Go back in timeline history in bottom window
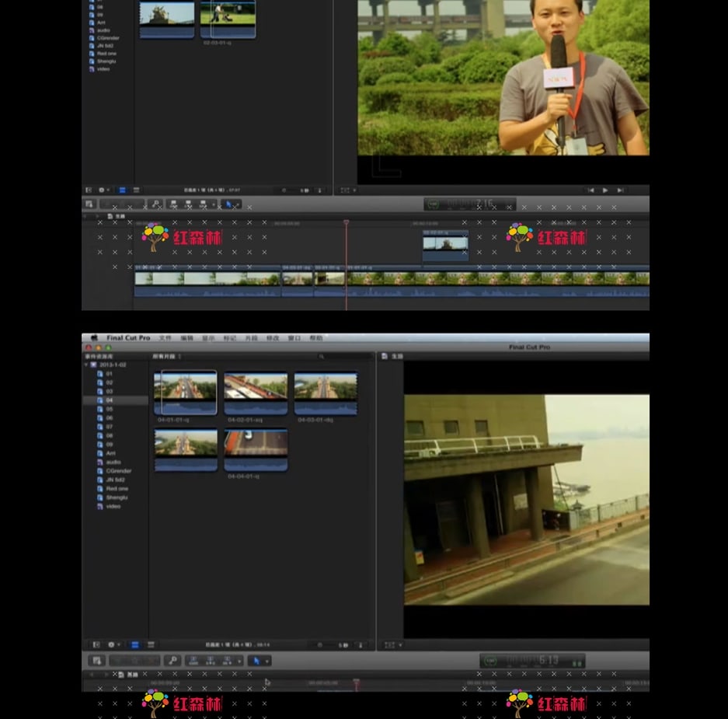This screenshot has height=719, width=728. tap(92, 675)
